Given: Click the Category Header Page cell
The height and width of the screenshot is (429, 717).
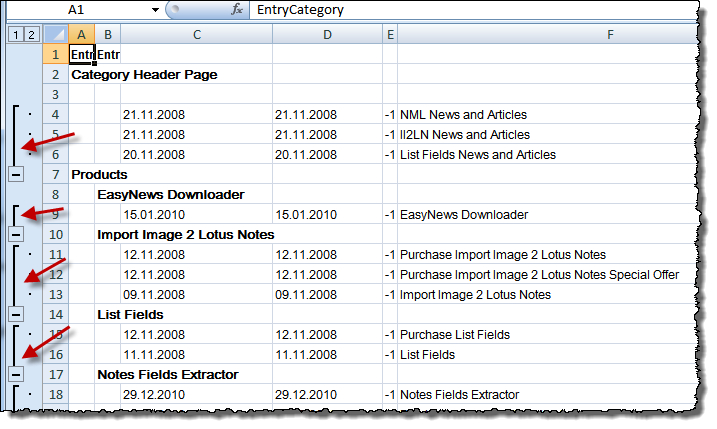Looking at the screenshot, I should pyautogui.click(x=144, y=75).
